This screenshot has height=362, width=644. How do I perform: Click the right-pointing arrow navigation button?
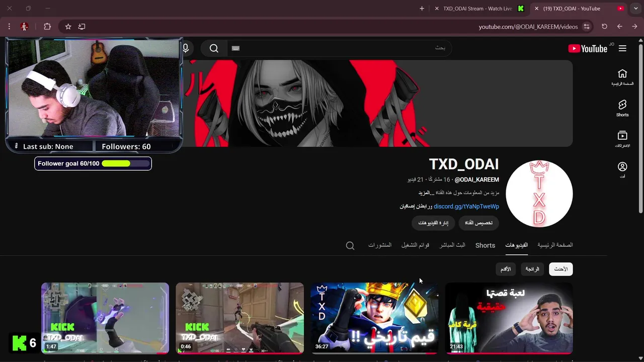click(x=634, y=27)
